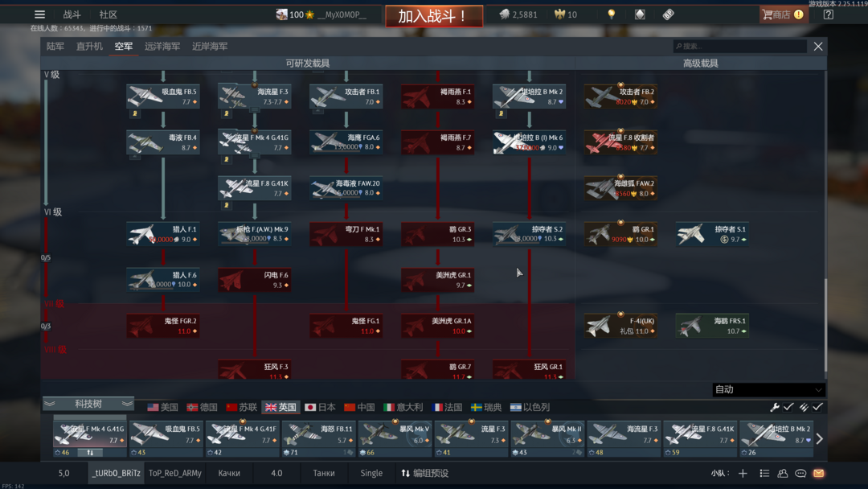Click the lightbulb icon in top bar
The width and height of the screenshot is (868, 489).
611,14
